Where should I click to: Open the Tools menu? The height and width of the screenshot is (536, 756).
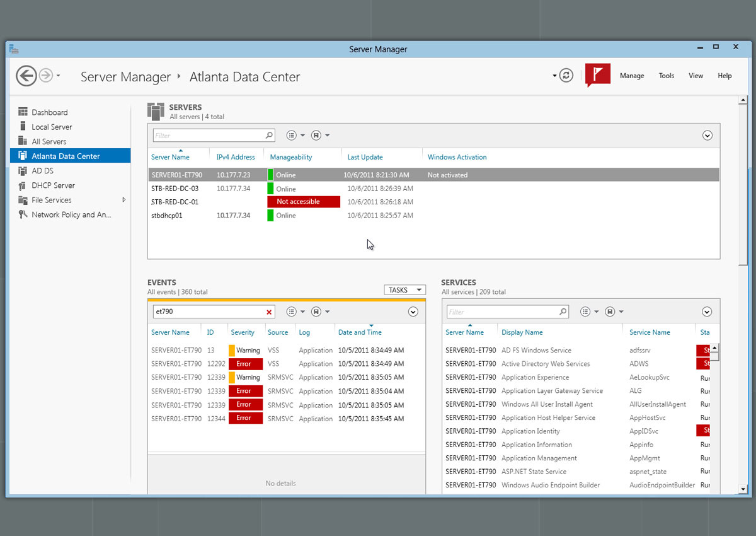[667, 76]
